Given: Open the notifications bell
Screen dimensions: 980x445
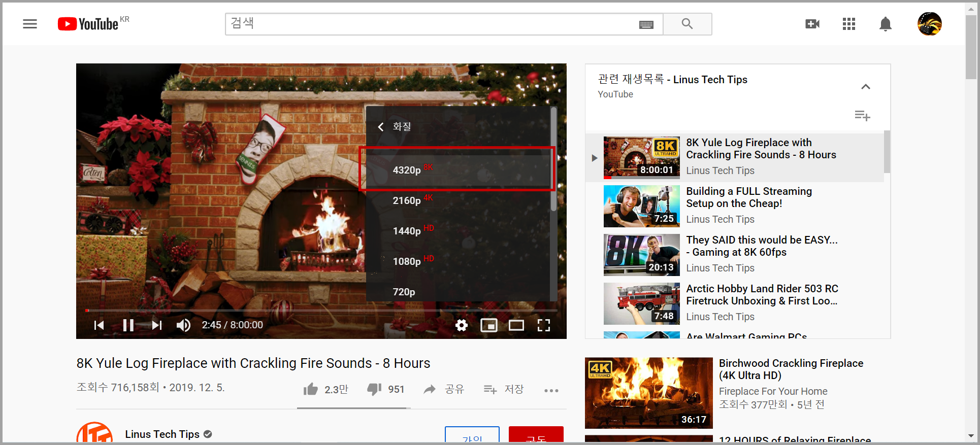Looking at the screenshot, I should click(886, 24).
